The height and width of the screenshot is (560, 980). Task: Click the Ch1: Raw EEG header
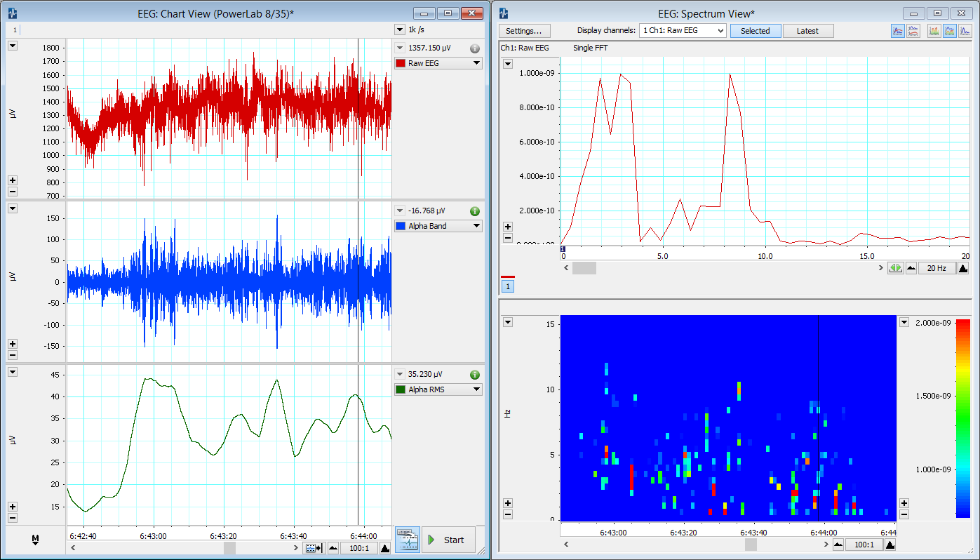pyautogui.click(x=524, y=46)
